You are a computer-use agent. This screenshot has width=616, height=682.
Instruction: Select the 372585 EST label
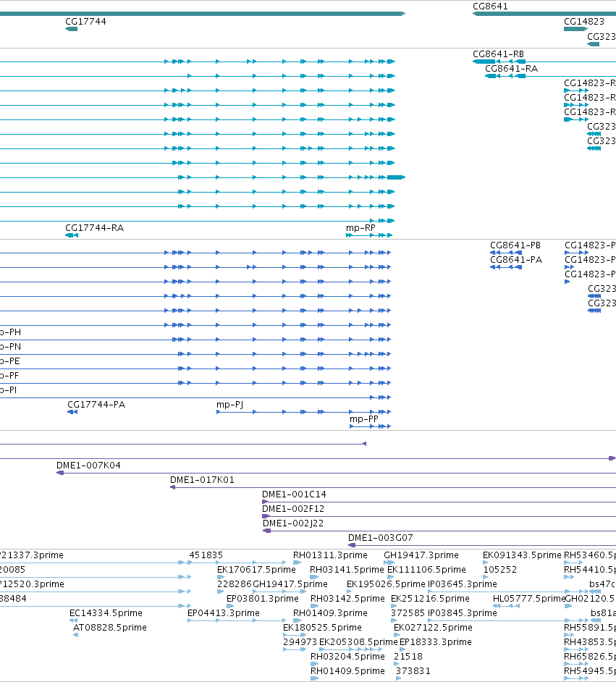408,612
